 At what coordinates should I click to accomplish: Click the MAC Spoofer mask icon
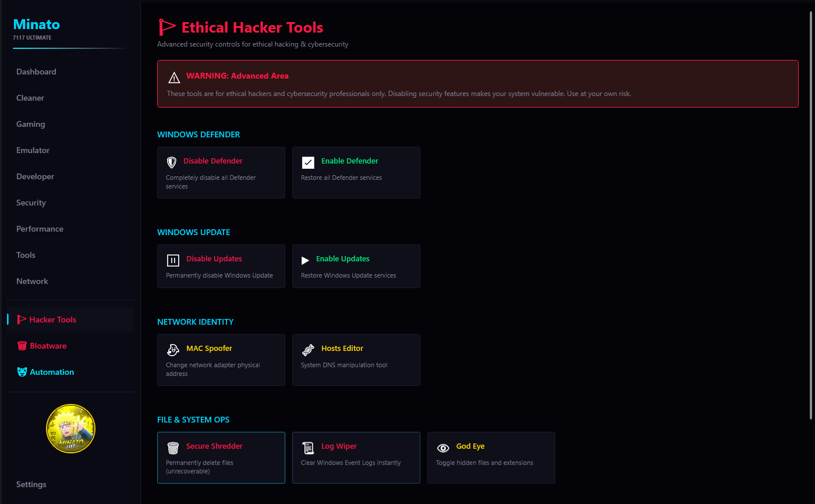(x=173, y=350)
